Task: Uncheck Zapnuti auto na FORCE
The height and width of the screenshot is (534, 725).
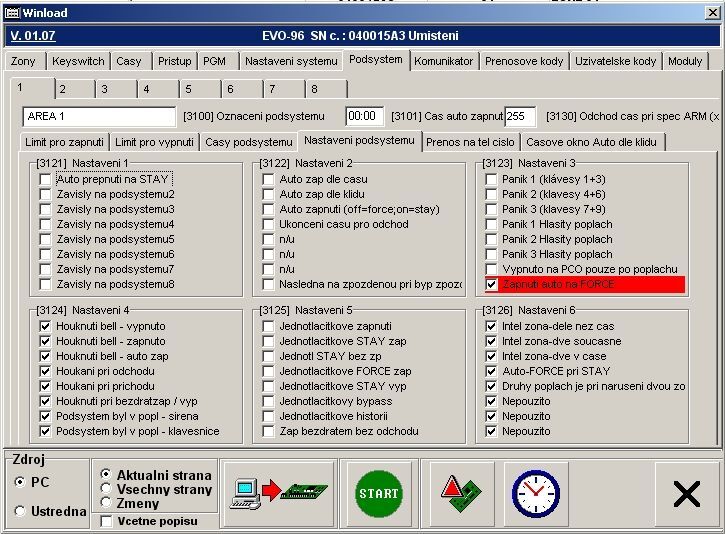Action: 491,284
